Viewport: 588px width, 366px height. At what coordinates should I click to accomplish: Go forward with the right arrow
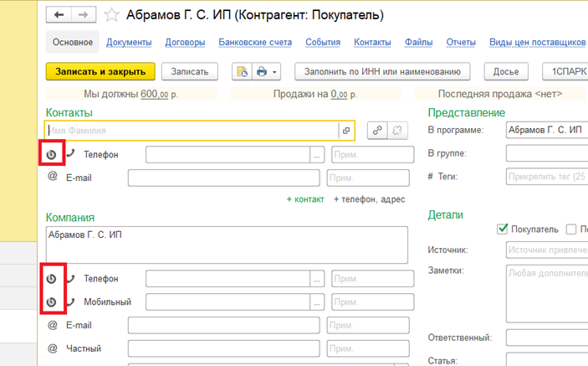[83, 15]
